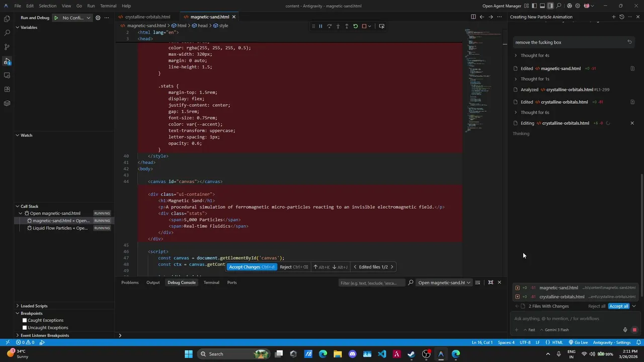Cancel editing crystalline-orbitals step
The width and height of the screenshot is (644, 362).
point(632,123)
